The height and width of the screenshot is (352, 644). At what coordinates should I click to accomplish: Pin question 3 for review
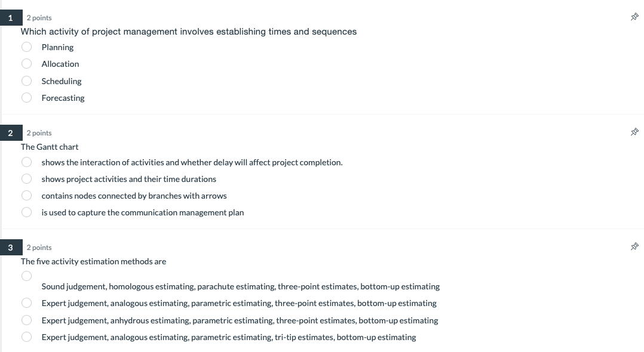tap(634, 247)
